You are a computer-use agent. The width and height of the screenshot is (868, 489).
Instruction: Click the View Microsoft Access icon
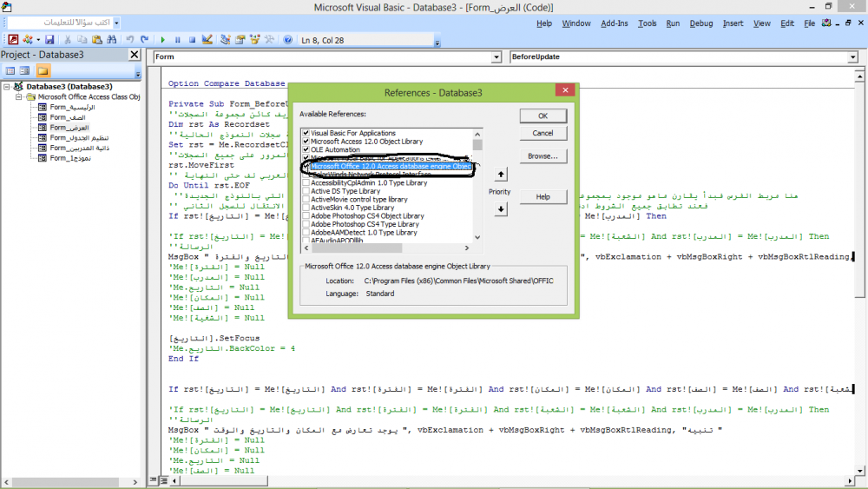[13, 39]
